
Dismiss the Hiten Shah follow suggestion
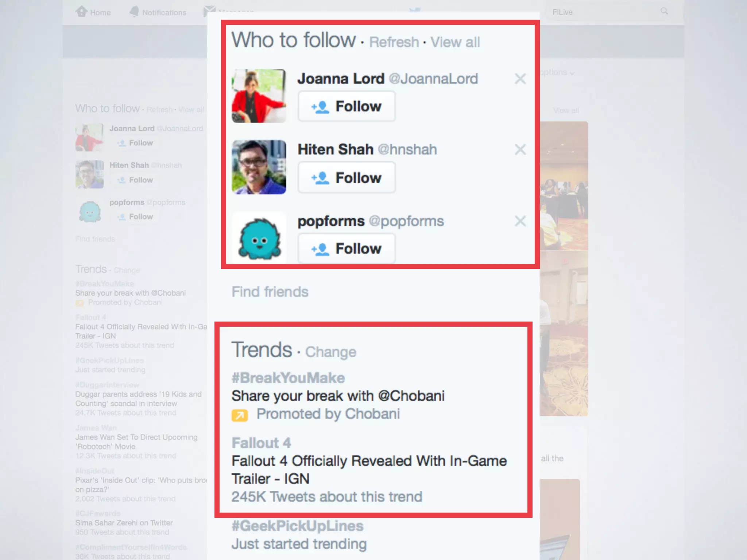coord(520,149)
